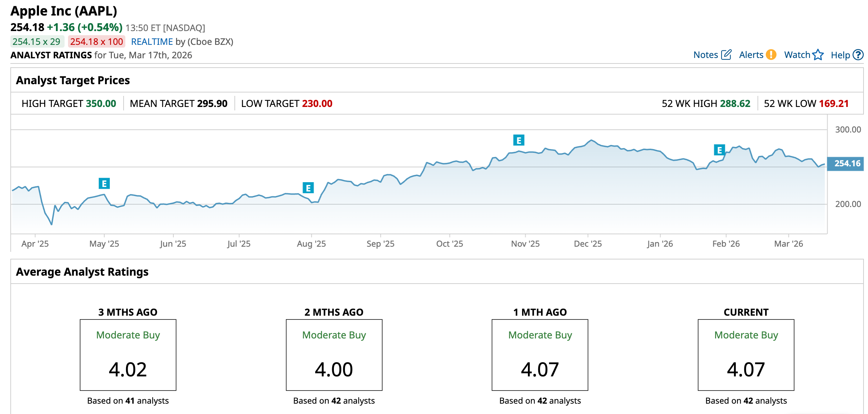Click the Watch star icon
Viewport: 868px width, 414px height.
click(x=818, y=55)
